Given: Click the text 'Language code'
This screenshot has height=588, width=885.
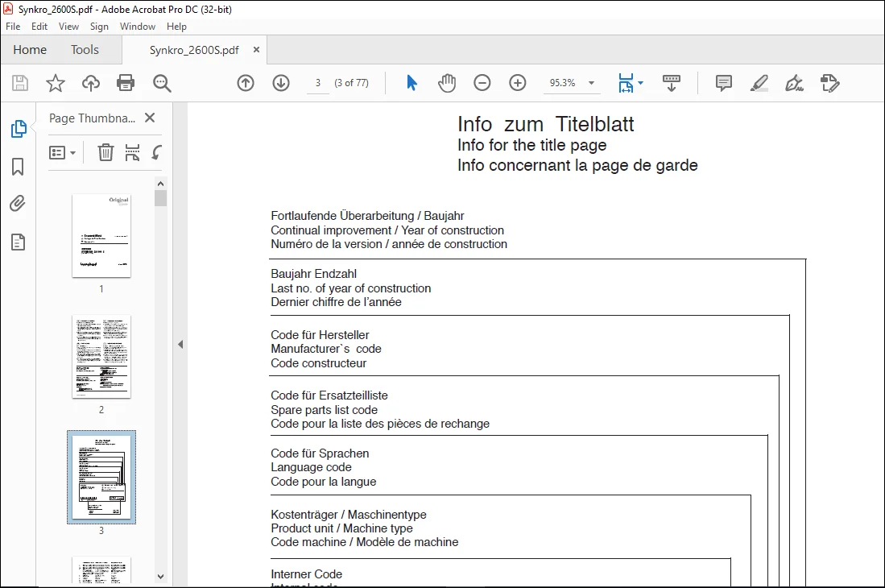Looking at the screenshot, I should 311,467.
